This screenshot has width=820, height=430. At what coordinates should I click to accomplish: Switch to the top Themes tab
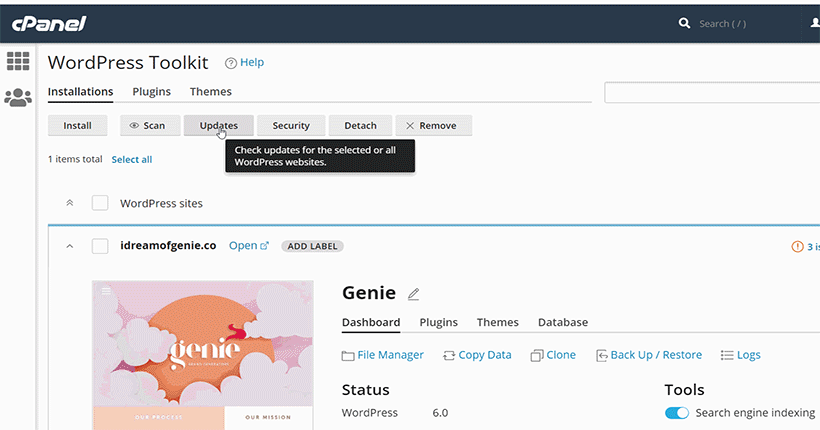point(211,92)
